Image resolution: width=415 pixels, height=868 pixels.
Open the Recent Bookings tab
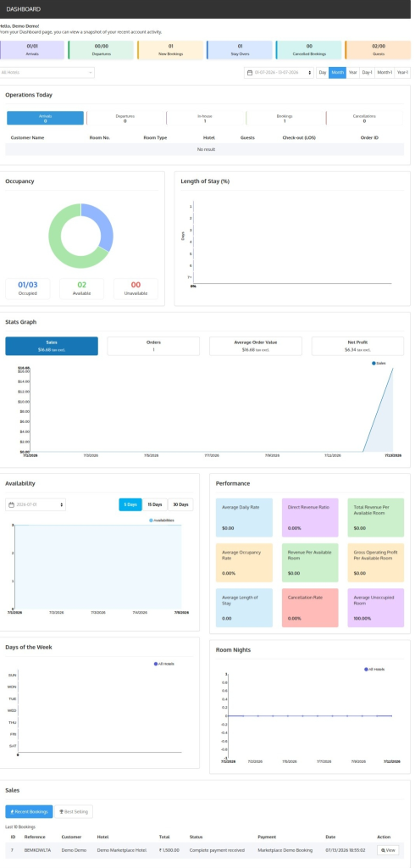[30, 811]
